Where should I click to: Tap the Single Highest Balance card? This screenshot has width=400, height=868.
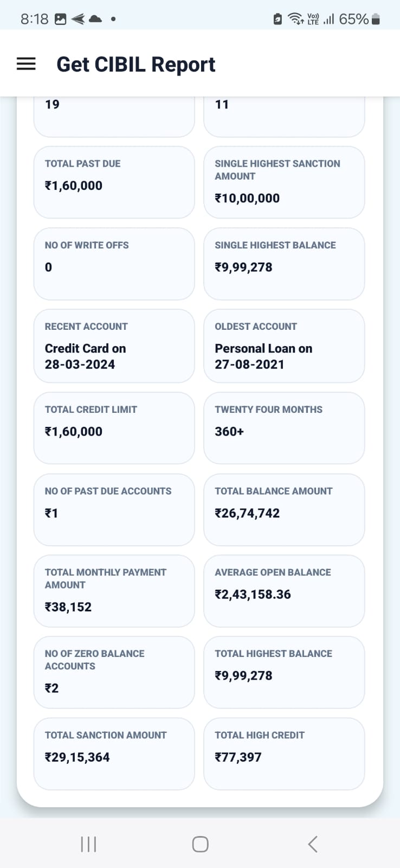click(x=284, y=264)
